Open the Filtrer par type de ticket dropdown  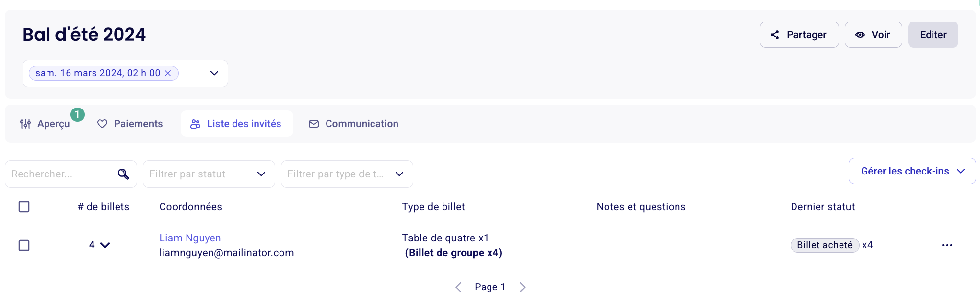click(x=347, y=174)
